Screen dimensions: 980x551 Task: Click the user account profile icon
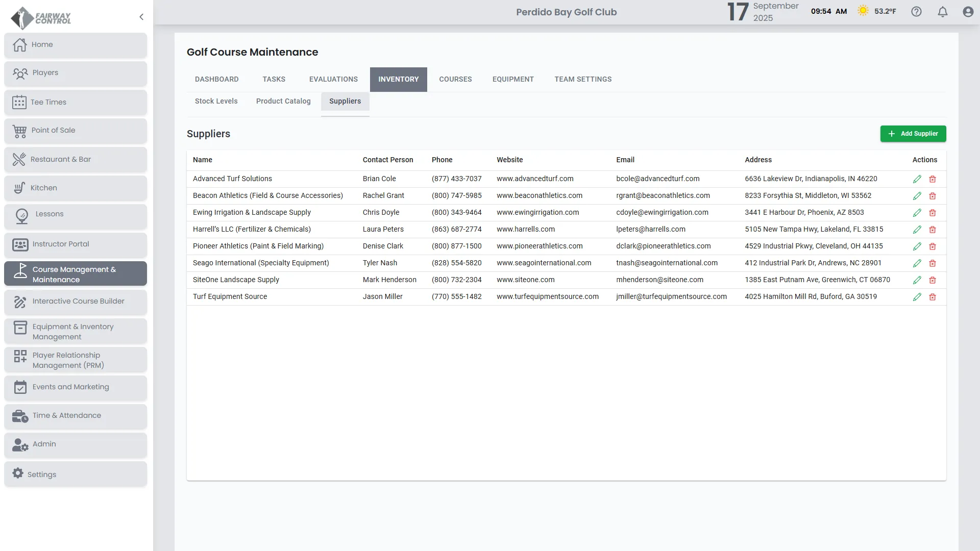(x=968, y=12)
